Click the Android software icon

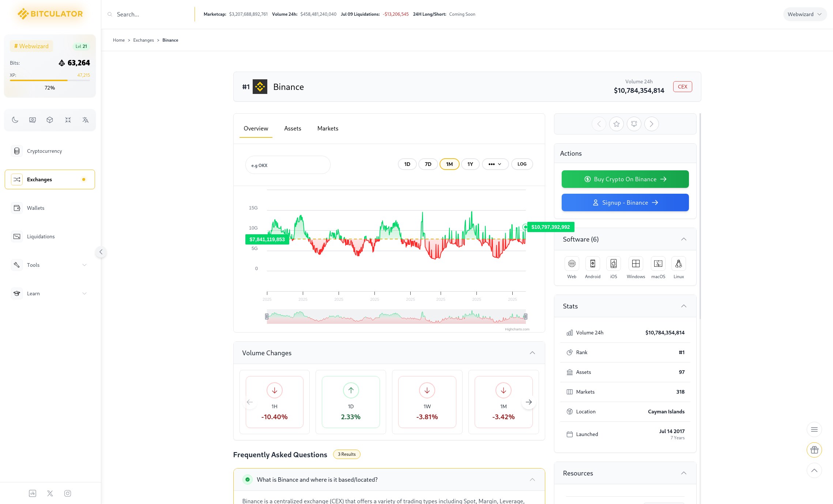coord(592,264)
